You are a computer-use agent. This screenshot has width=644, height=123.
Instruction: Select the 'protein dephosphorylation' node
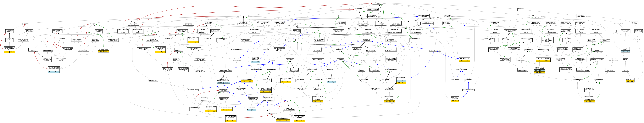(x=543, y=59)
